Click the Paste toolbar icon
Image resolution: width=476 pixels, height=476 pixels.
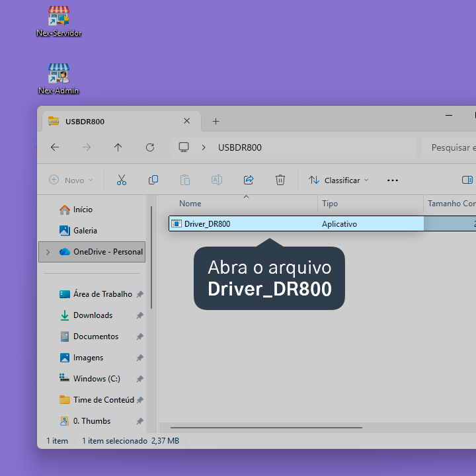point(185,180)
